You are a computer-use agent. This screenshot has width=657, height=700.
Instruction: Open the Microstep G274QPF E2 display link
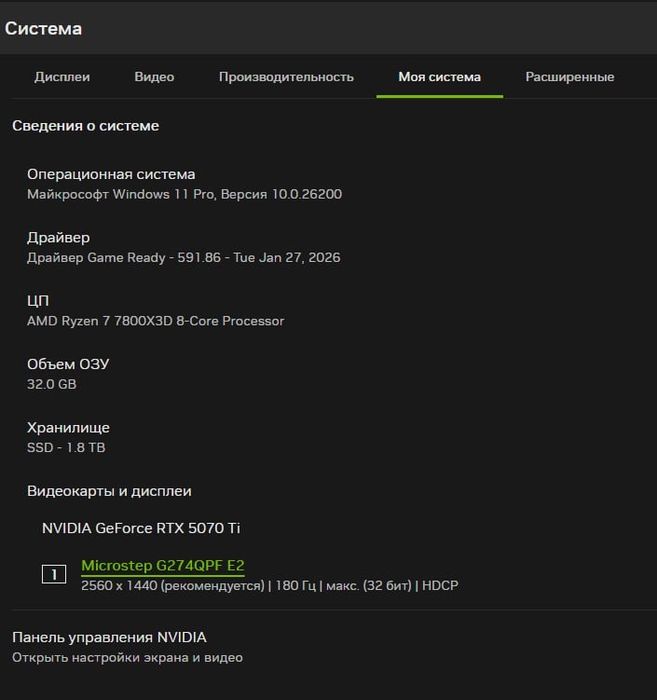point(162,565)
